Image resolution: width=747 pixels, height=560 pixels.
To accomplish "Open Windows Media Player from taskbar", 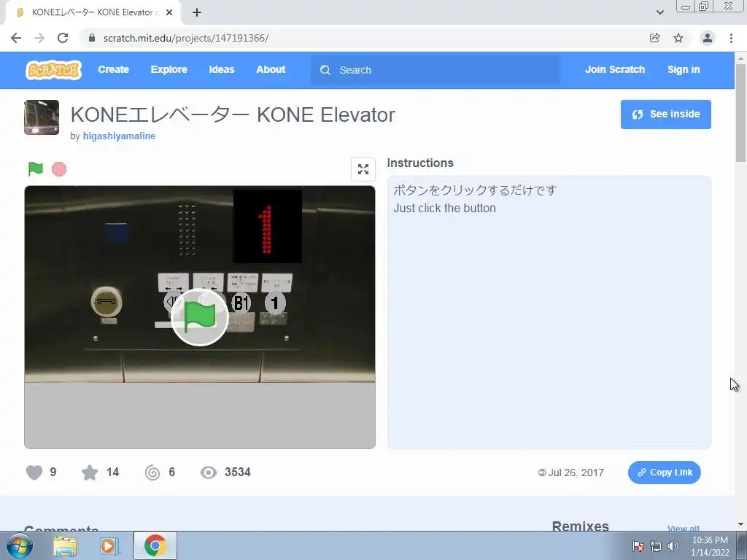I will [x=109, y=546].
